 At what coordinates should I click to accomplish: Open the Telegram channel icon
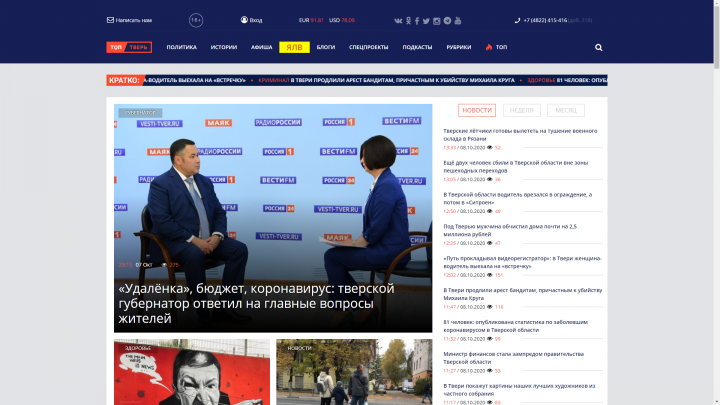447,21
